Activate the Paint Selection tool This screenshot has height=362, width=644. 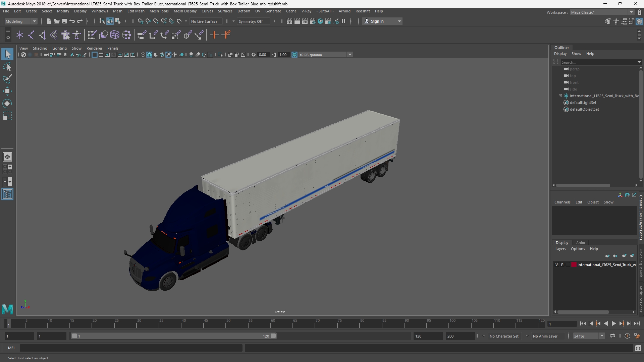tap(7, 79)
